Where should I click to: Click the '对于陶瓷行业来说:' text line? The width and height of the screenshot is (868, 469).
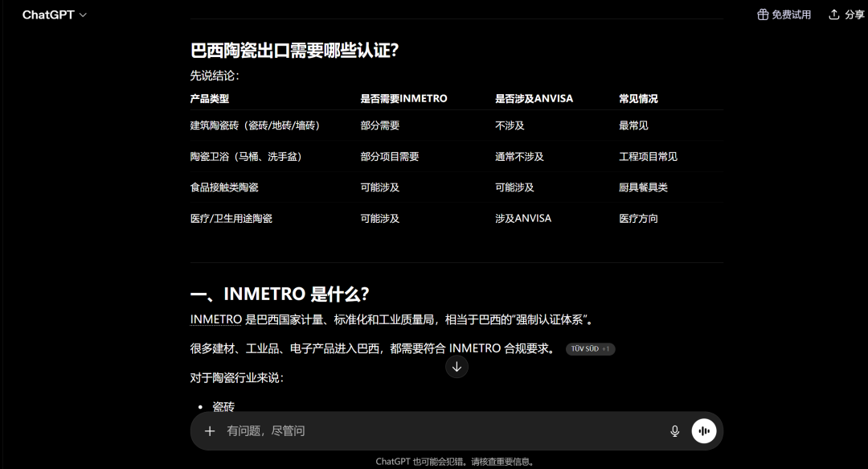click(x=237, y=377)
